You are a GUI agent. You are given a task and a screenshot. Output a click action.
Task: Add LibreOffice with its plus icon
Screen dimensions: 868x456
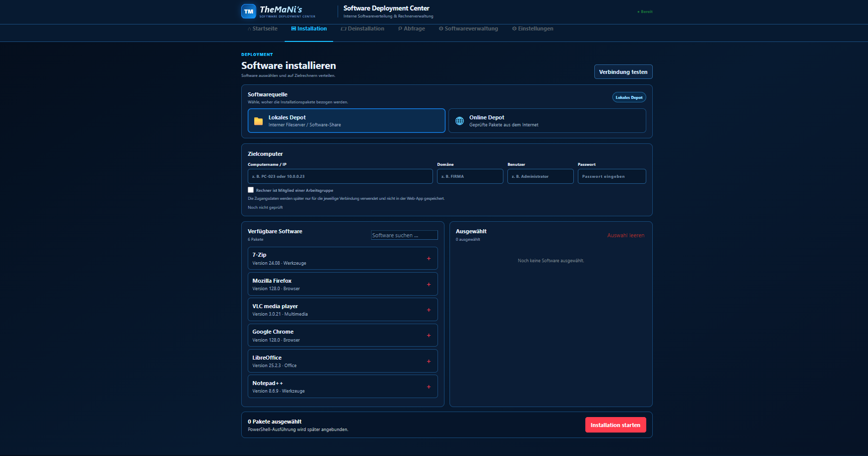click(x=429, y=362)
